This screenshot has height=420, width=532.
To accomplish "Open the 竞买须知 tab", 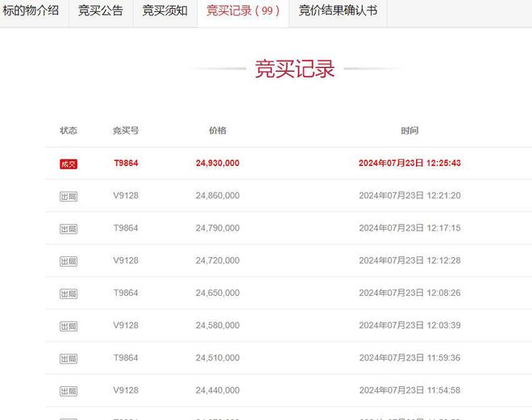I will 165,10.
